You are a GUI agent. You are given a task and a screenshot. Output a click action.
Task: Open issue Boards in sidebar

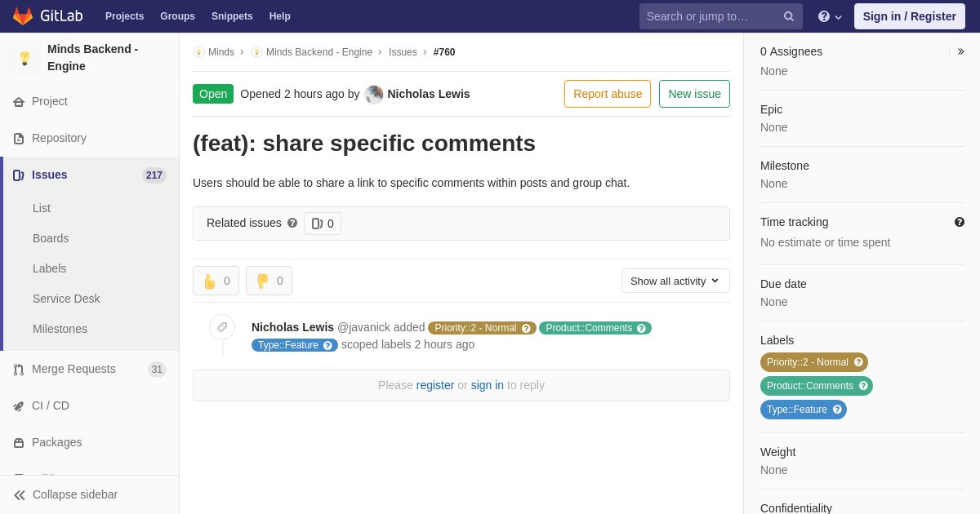[51, 238]
